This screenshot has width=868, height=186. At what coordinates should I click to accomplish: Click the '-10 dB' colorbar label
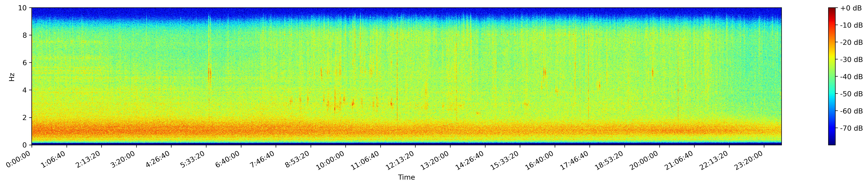coord(852,25)
